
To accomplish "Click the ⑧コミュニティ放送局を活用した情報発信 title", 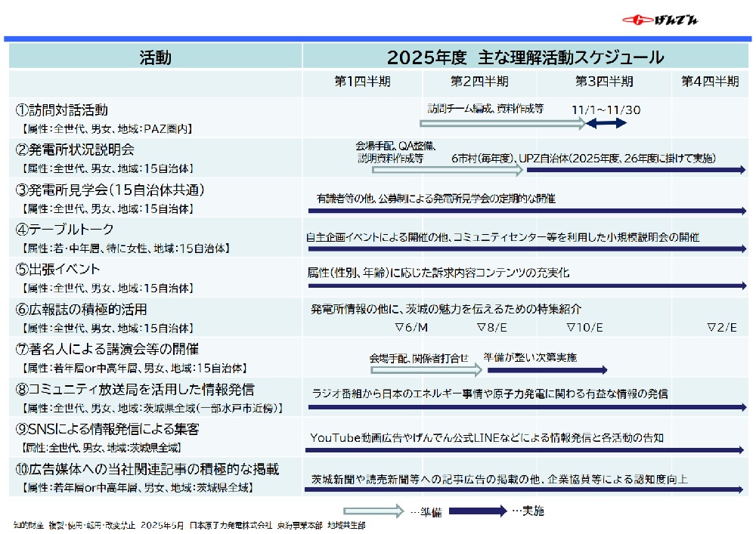I will pos(135,389).
